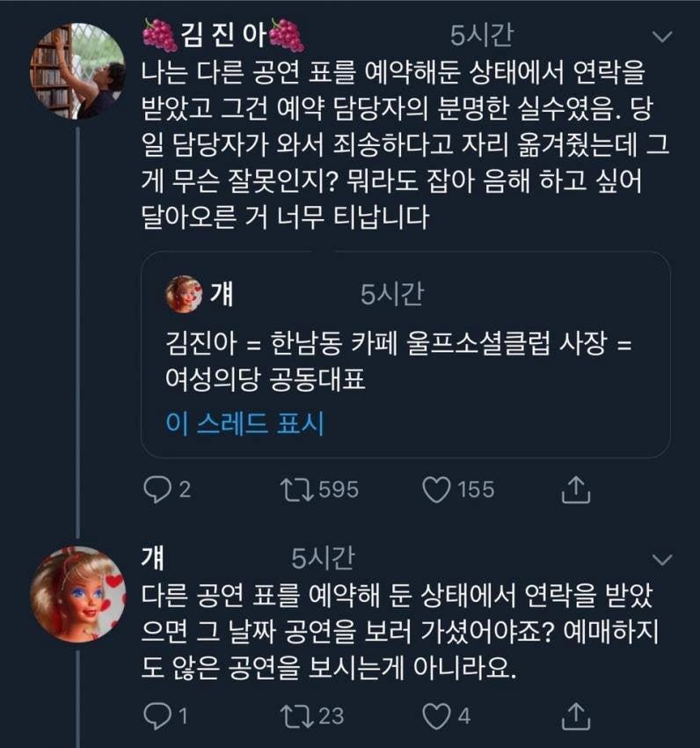Click reply icon on 걔's bottom tweet

coord(156,715)
